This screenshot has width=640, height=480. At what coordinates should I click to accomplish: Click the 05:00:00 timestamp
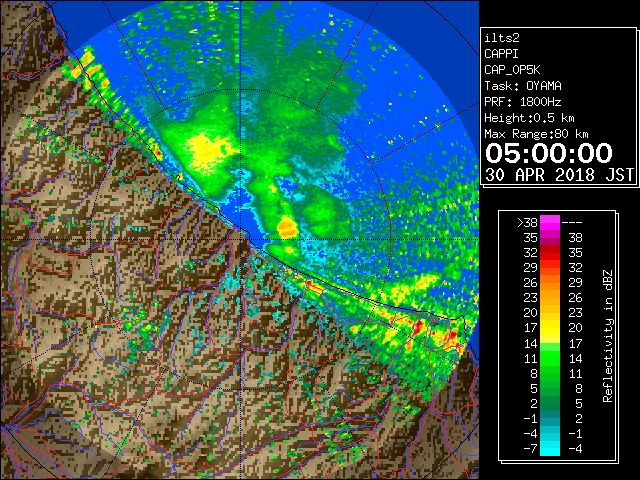pyautogui.click(x=549, y=153)
